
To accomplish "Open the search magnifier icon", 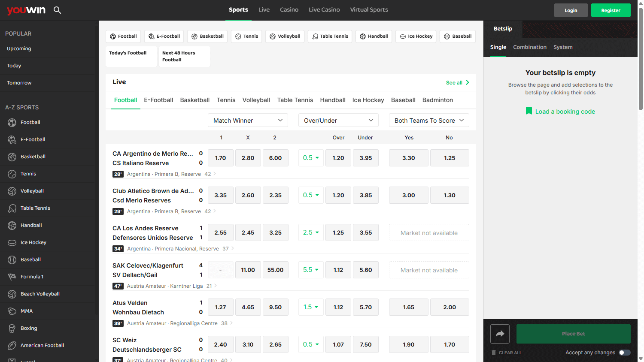I will [57, 9].
